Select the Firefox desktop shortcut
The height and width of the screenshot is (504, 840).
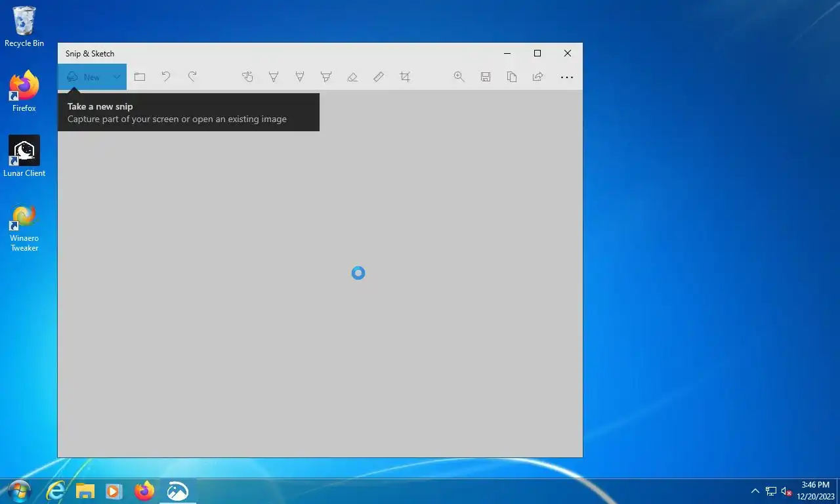pyautogui.click(x=24, y=91)
